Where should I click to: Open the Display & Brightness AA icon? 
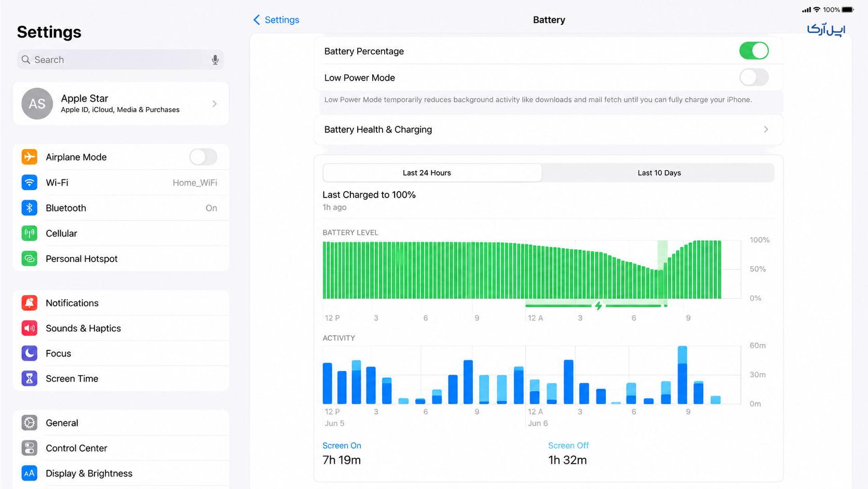coord(30,473)
